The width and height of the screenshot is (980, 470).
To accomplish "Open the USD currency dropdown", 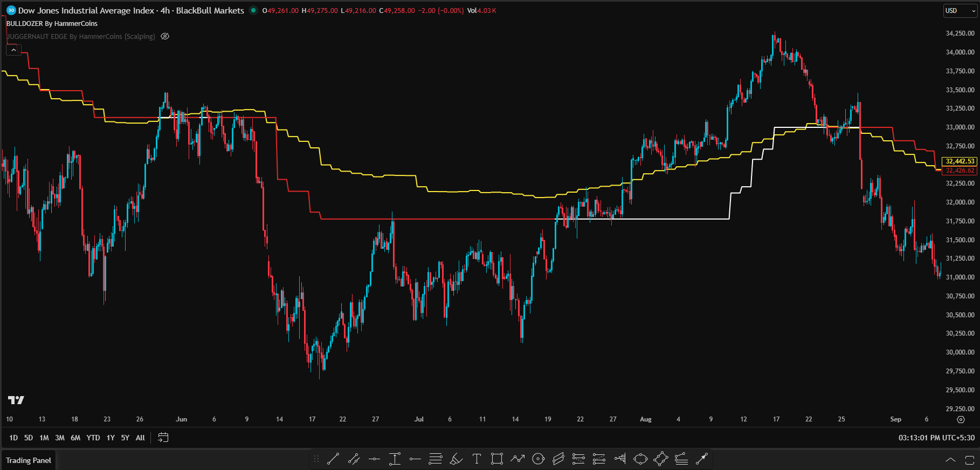I will click(960, 11).
